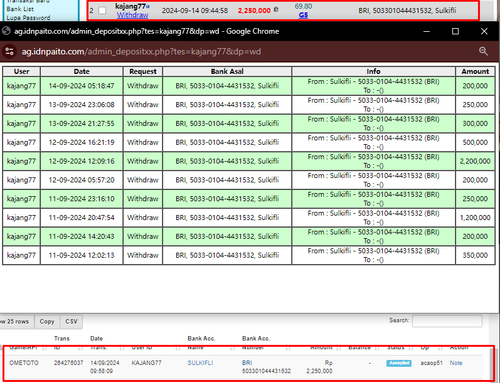Select the date 12-09-2024 12:09:16

pos(82,161)
